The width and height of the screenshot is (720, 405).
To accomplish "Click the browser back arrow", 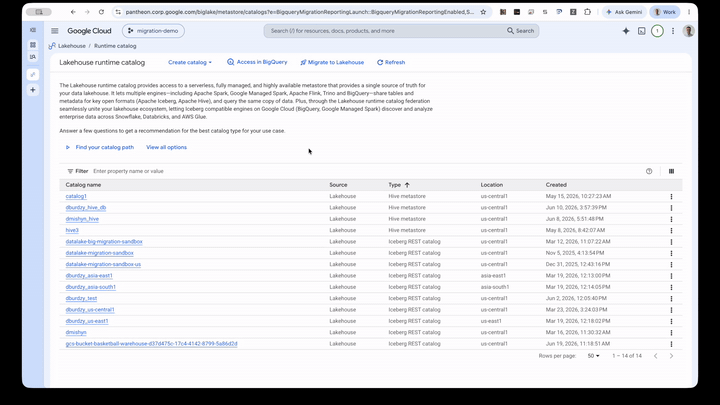I will [x=73, y=12].
